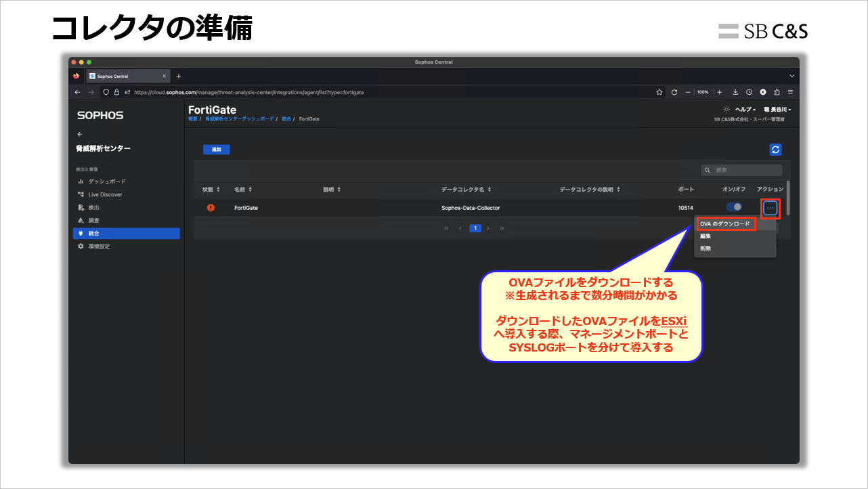Bookmark this page with the star icon
Image resolution: width=868 pixels, height=489 pixels.
point(659,92)
